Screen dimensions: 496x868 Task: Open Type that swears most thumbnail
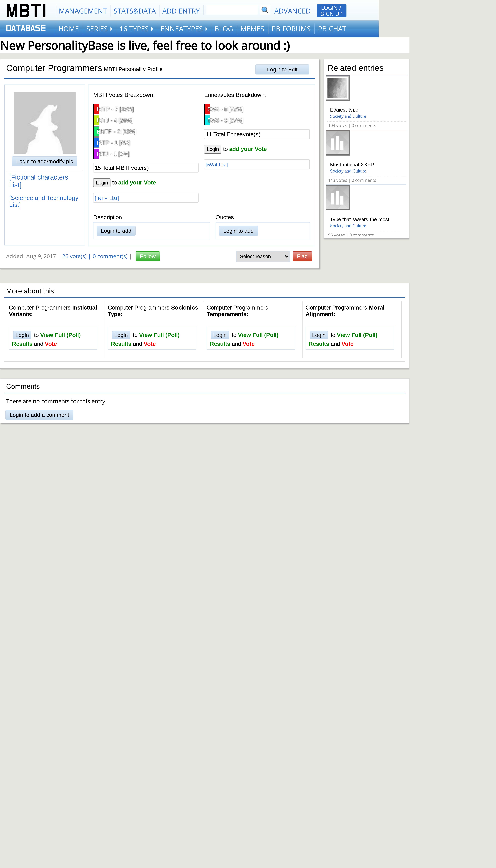(x=338, y=198)
